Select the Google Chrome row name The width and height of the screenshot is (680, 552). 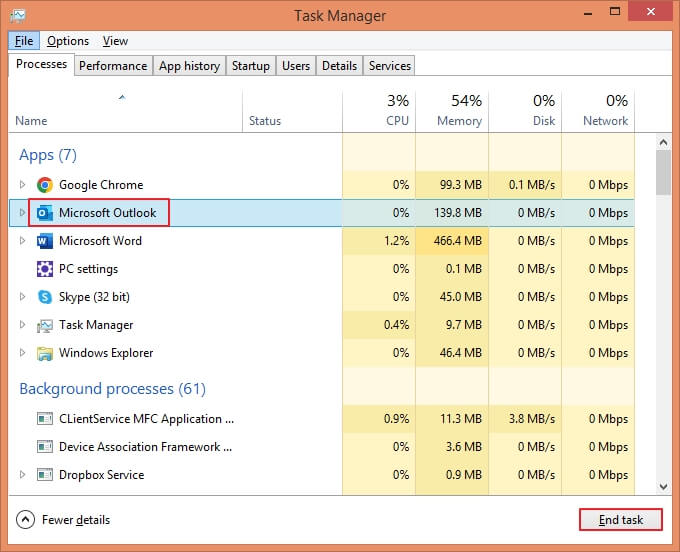(101, 185)
